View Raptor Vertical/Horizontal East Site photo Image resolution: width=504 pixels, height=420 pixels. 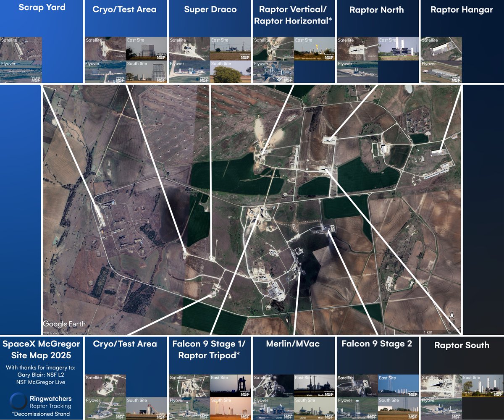pos(314,49)
